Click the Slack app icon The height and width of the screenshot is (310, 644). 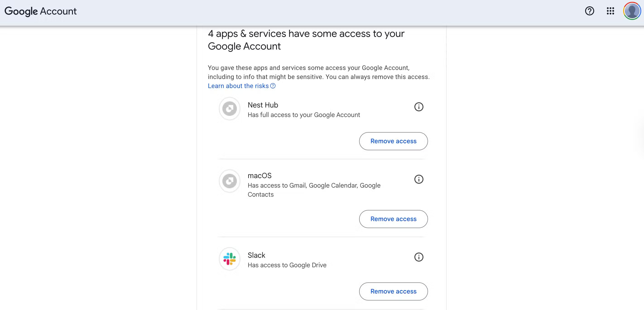[229, 259]
